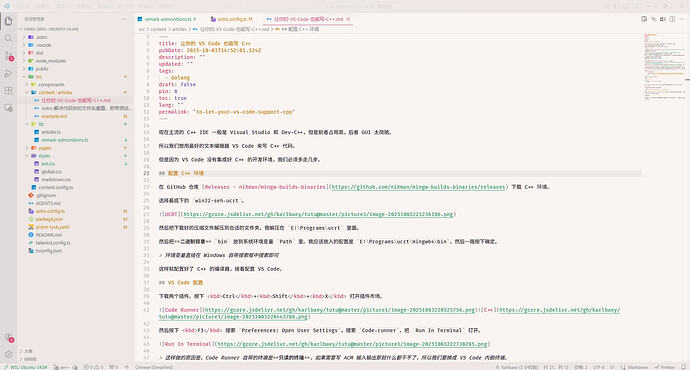Collapse the src folder

[38, 77]
